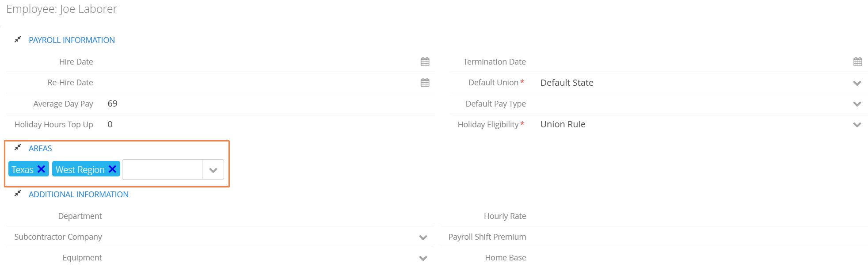Viewport: 868px width, 279px height.
Task: Collapse the Payroll Information section icon
Action: [x=18, y=39]
